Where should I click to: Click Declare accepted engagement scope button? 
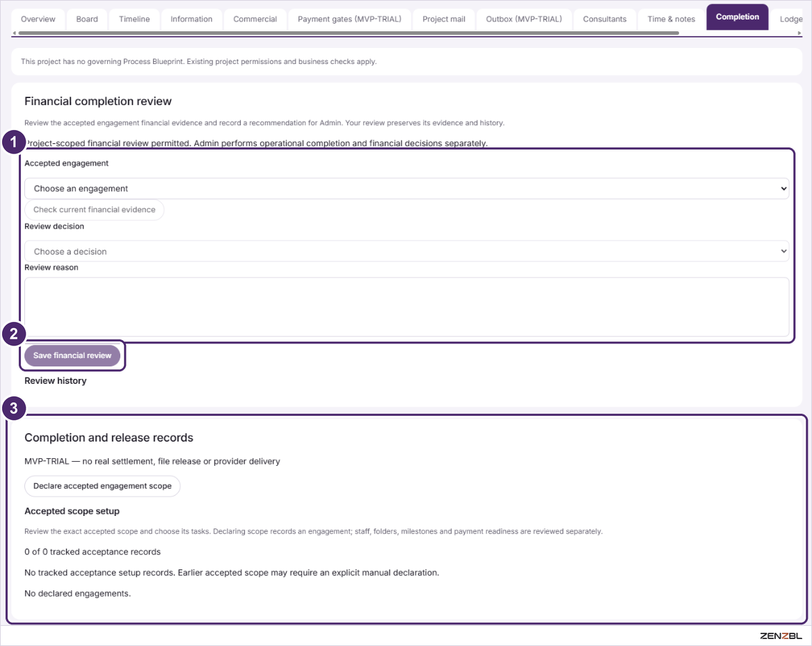(102, 486)
